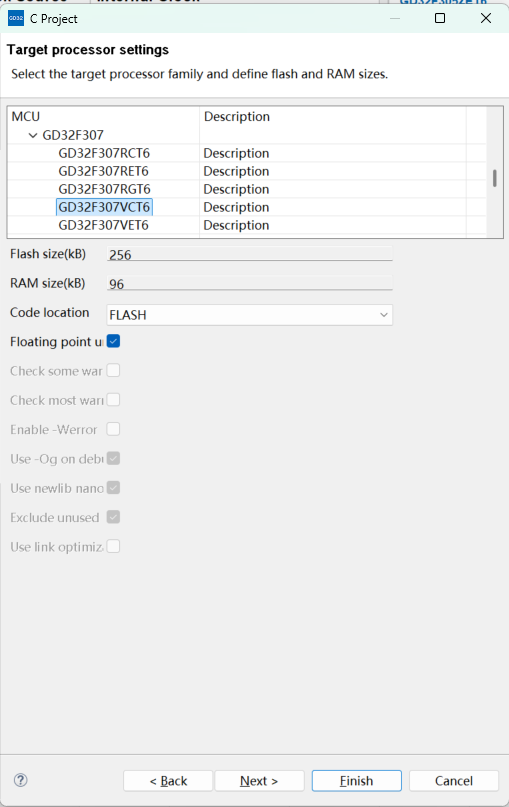
Task: Click Description cell for GD32F307VET6
Action: point(236,225)
